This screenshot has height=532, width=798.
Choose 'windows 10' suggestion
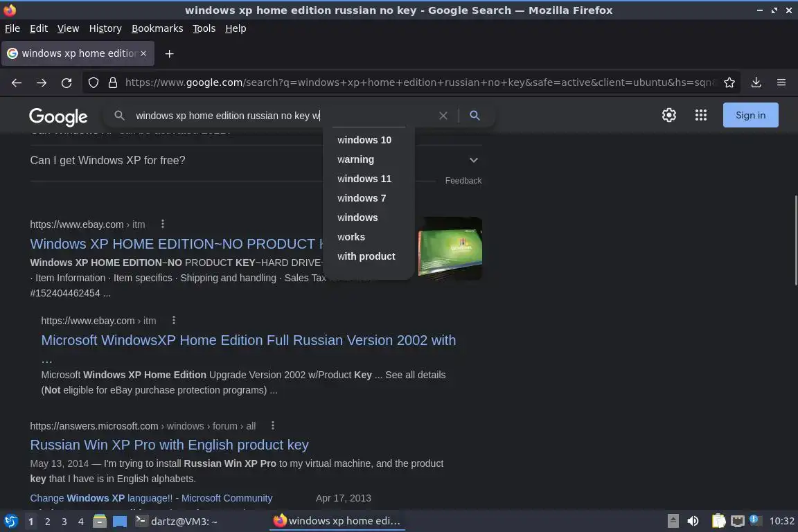[364, 140]
